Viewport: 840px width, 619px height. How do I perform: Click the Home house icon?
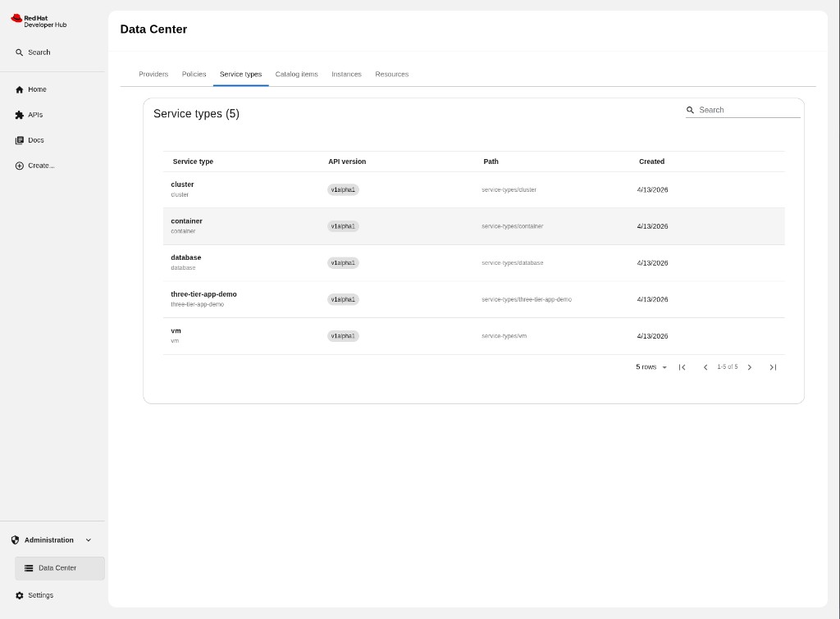(20, 89)
